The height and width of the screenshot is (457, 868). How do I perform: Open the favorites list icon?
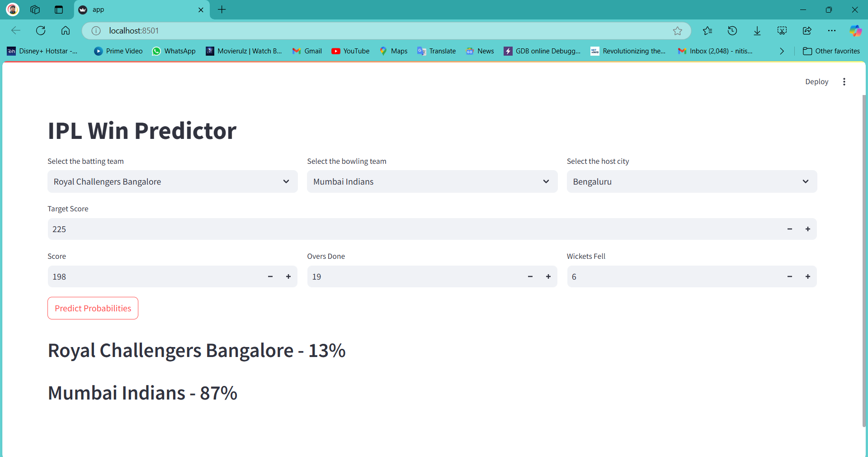click(708, 31)
